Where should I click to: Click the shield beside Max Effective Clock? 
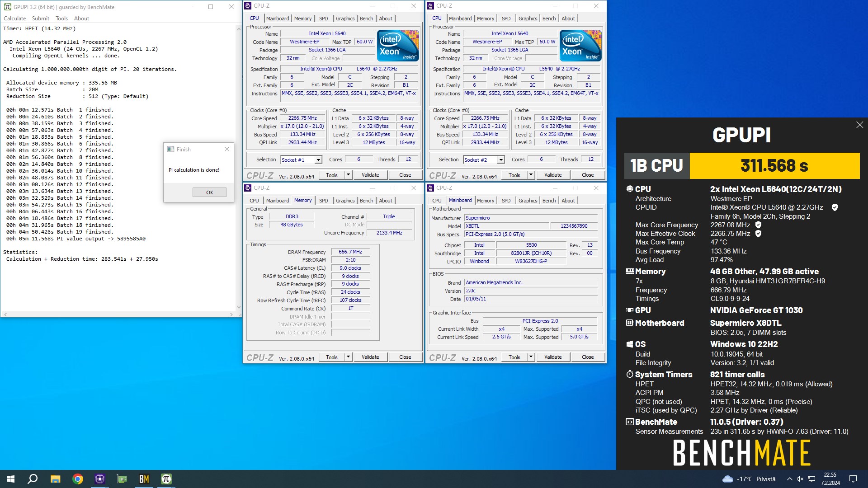(758, 233)
